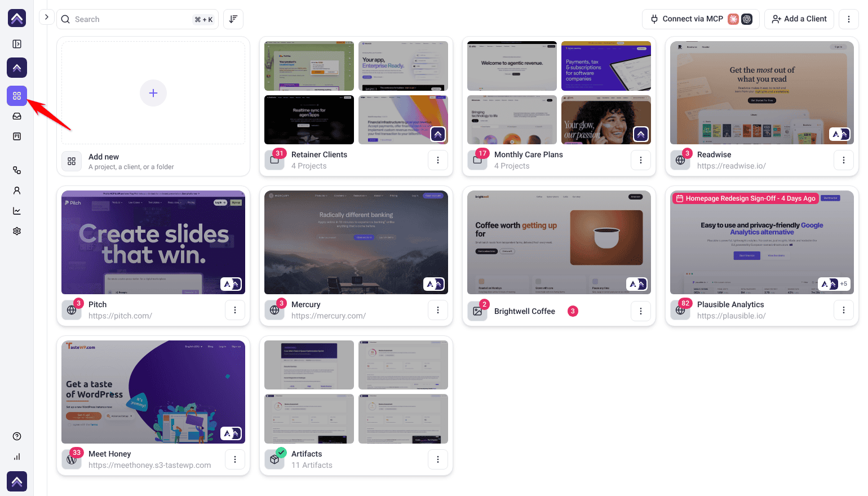Open Readwise three-dot menu
Image resolution: width=868 pixels, height=496 pixels.
844,160
